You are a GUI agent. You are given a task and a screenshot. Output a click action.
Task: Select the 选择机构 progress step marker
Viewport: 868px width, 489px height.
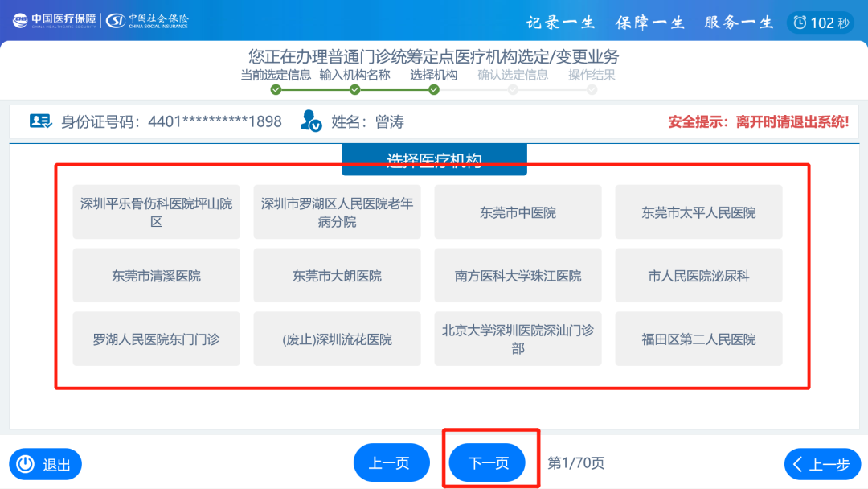pos(434,90)
